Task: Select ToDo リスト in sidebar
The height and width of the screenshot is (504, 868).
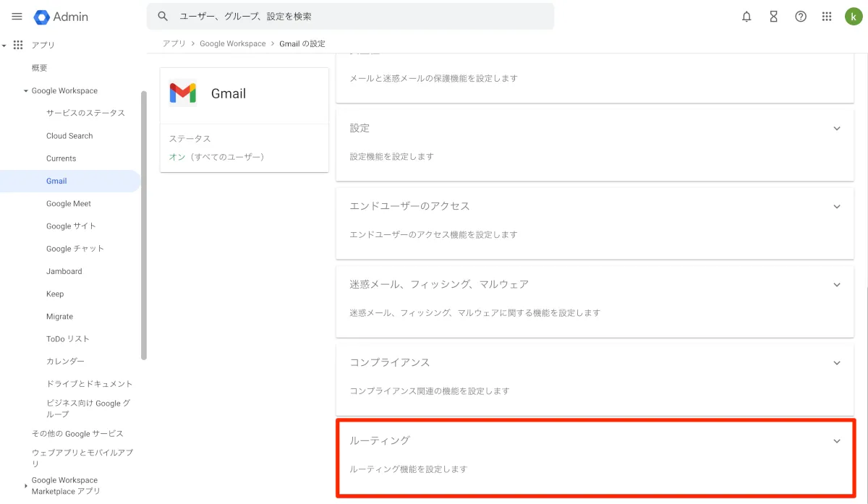Action: [68, 339]
